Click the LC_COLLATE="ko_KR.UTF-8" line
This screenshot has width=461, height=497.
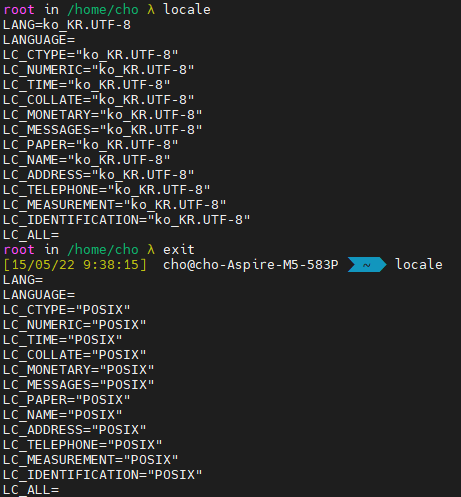(99, 100)
